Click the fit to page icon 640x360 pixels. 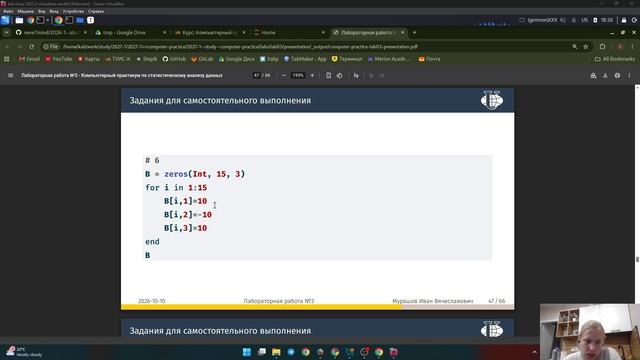328,76
